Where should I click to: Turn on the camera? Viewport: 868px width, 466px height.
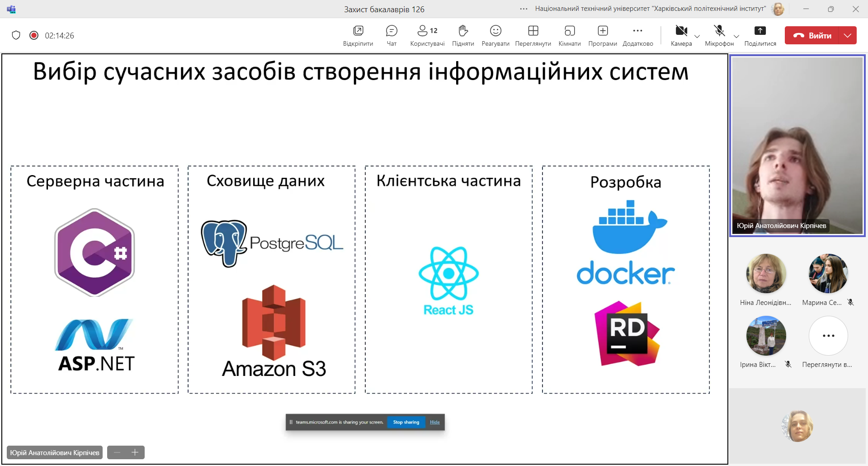(681, 35)
